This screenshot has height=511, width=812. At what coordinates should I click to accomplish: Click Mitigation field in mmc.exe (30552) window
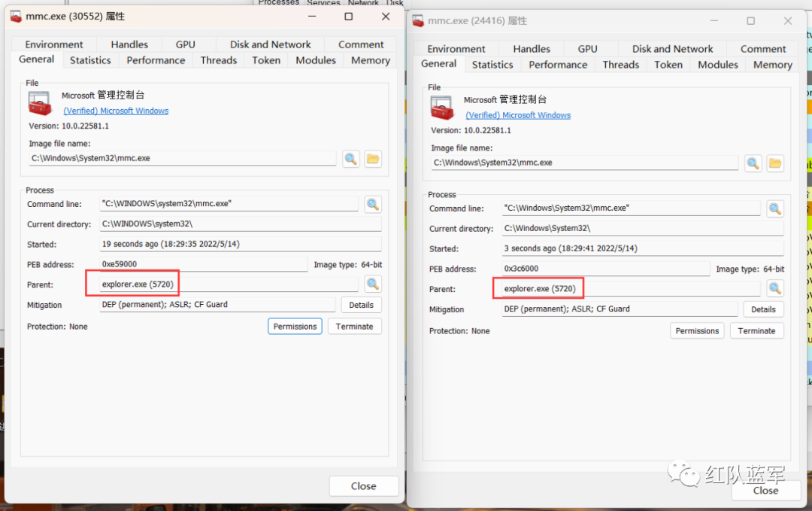tap(217, 305)
